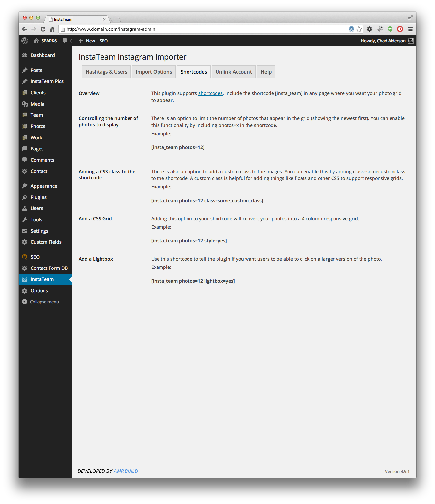
Task: Open New content menu in admin bar
Action: pos(87,41)
